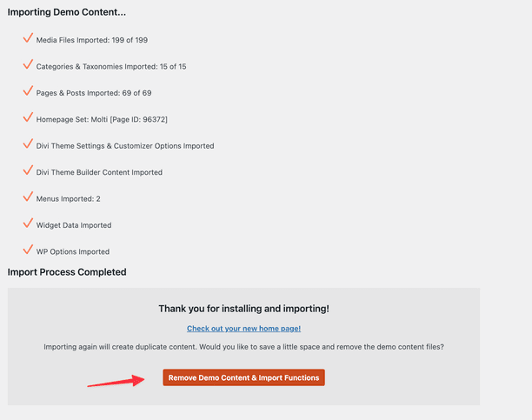Click the Thank you for installing and importing heading
The image size is (532, 420).
point(243,309)
